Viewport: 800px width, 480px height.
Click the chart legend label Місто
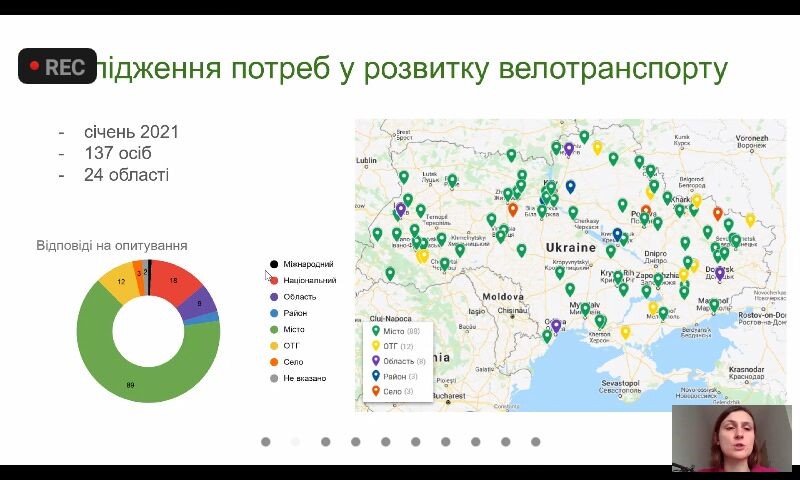pos(294,330)
